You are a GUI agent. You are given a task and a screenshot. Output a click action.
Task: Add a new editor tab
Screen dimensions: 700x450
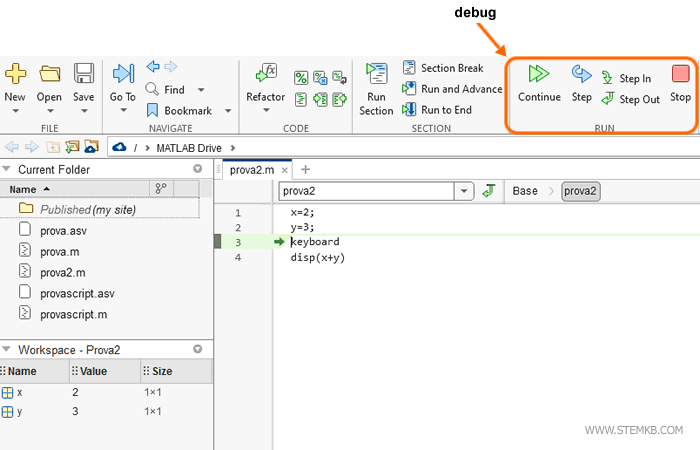pos(306,170)
